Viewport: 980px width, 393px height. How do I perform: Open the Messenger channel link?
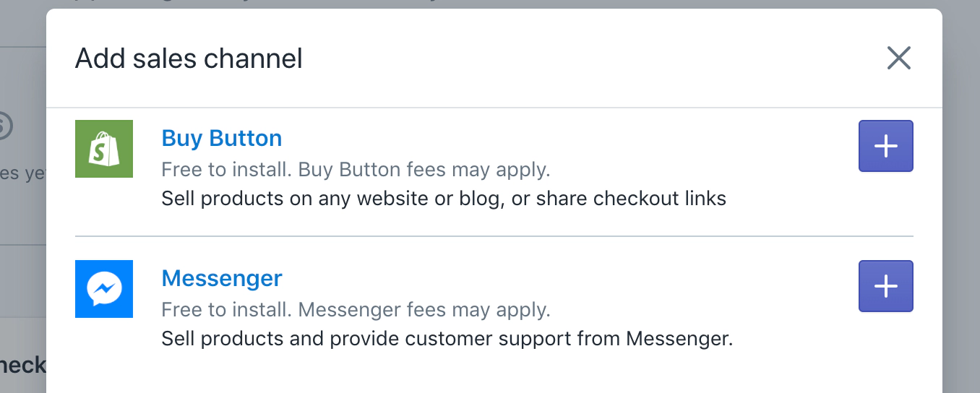[x=222, y=278]
